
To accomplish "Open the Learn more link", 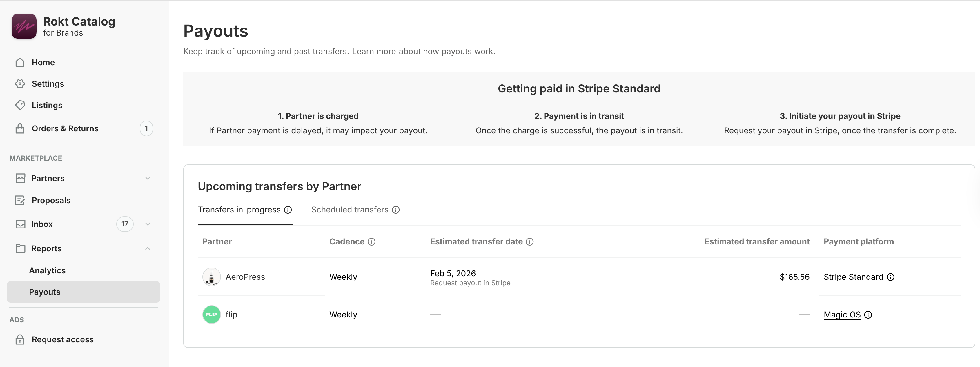I will (373, 51).
